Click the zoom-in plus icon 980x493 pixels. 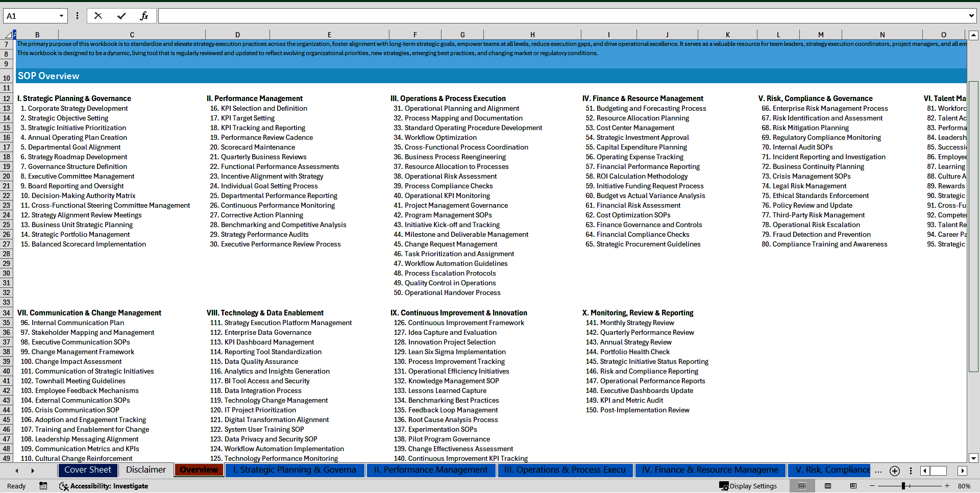[x=947, y=486]
